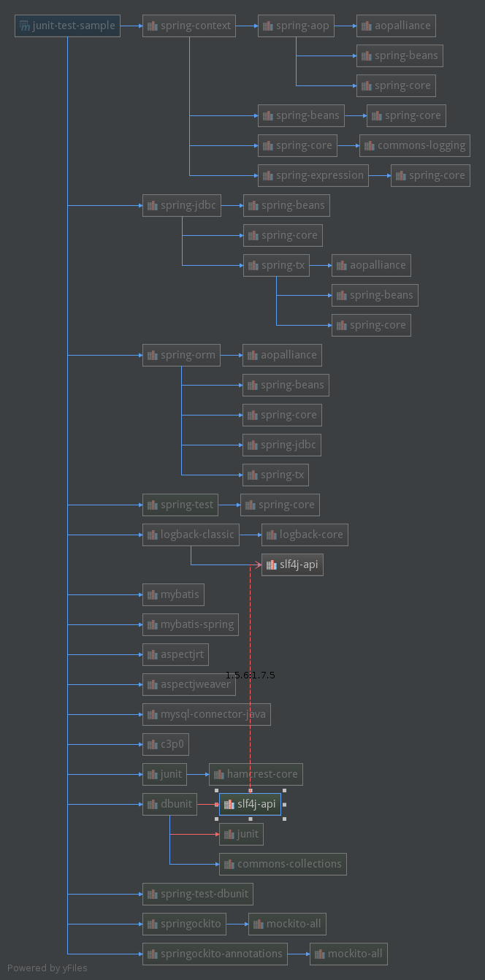
Task: Select the springockito-annotations node
Action: click(x=215, y=954)
